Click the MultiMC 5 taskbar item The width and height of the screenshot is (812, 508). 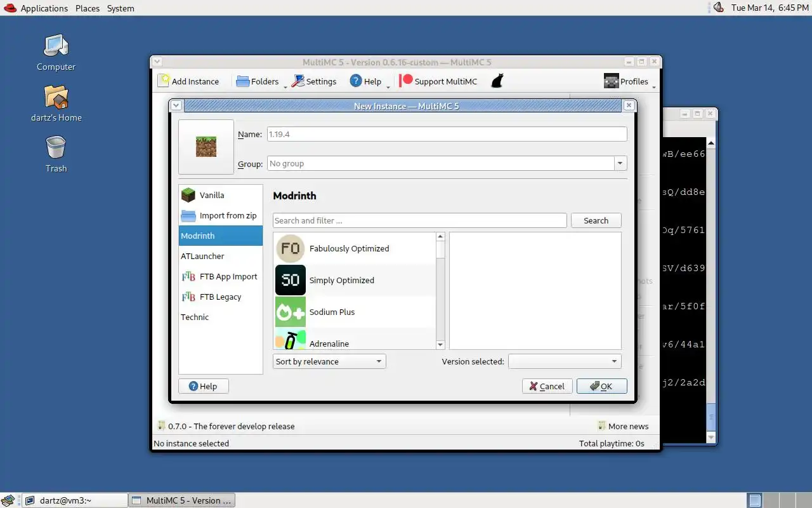[182, 500]
